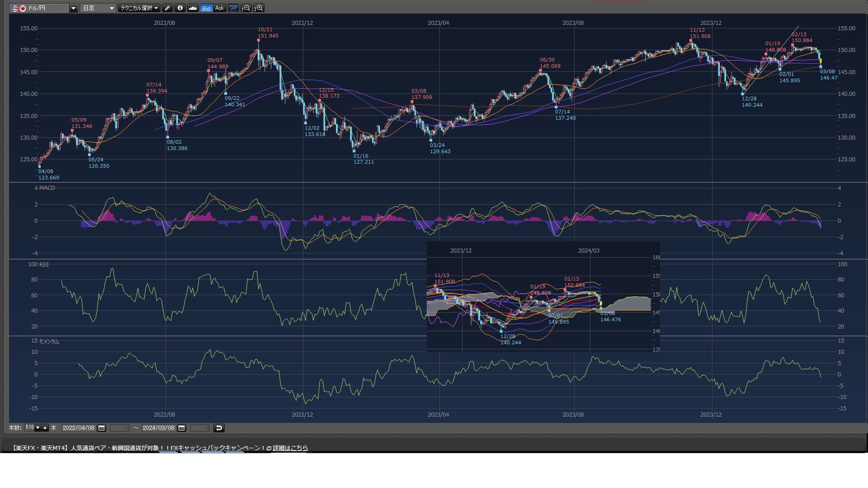Switch price display to Ask

pyautogui.click(x=219, y=8)
